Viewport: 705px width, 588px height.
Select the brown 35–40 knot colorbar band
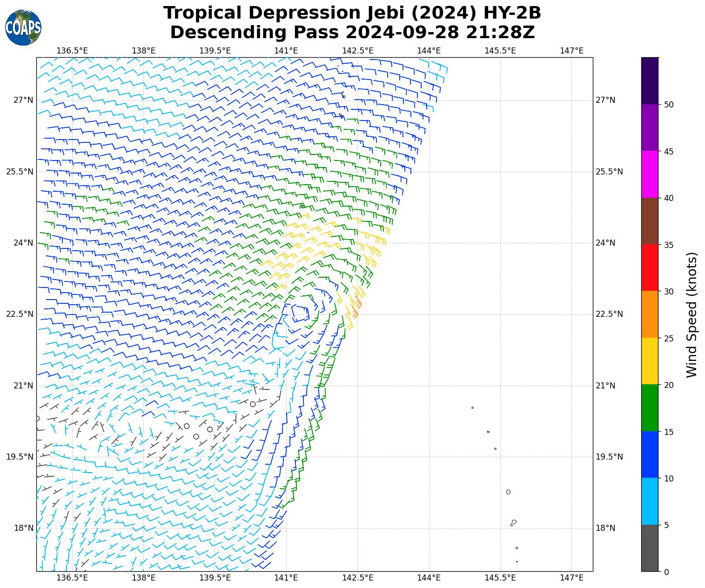pos(649,221)
